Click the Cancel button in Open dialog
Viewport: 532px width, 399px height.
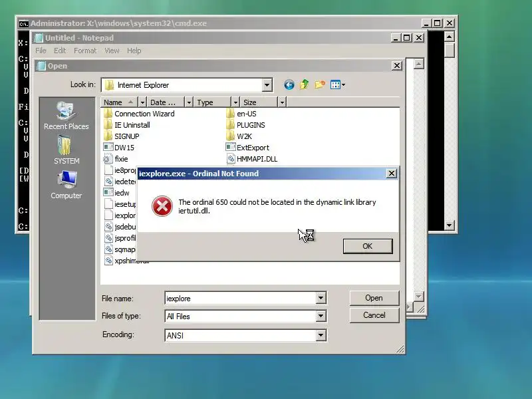point(374,315)
